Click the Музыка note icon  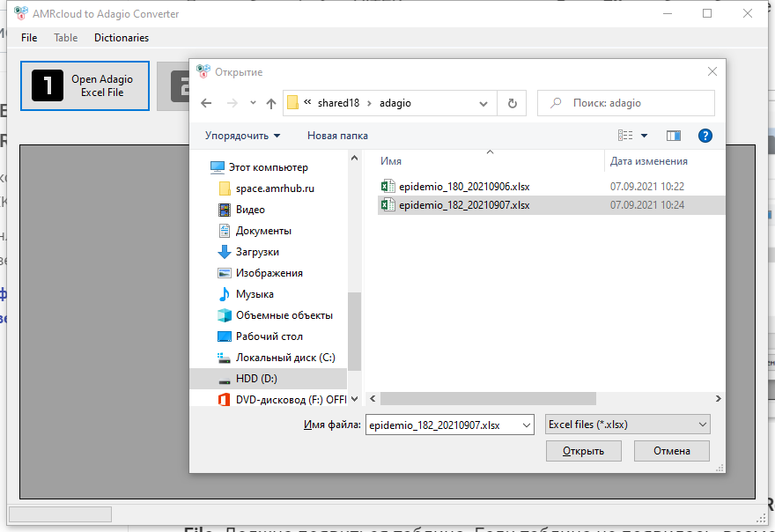click(225, 294)
